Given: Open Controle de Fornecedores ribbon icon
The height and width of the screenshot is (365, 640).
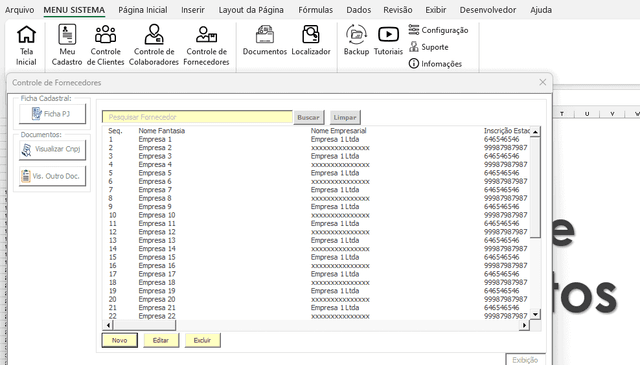Looking at the screenshot, I should (x=206, y=45).
